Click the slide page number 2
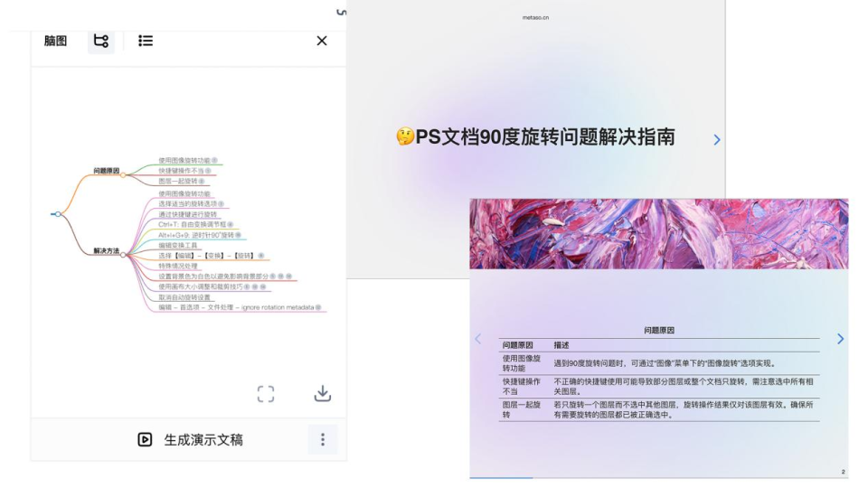 pos(843,472)
